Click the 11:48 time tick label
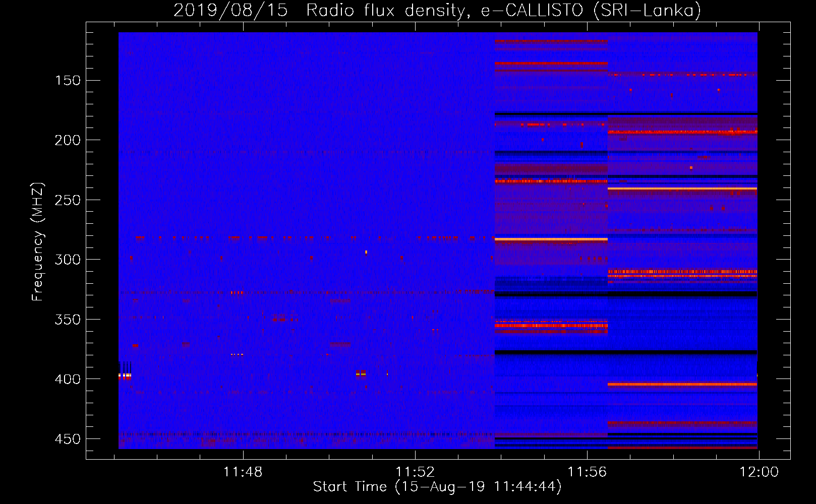Screen dimensions: 816x504 (x=243, y=472)
